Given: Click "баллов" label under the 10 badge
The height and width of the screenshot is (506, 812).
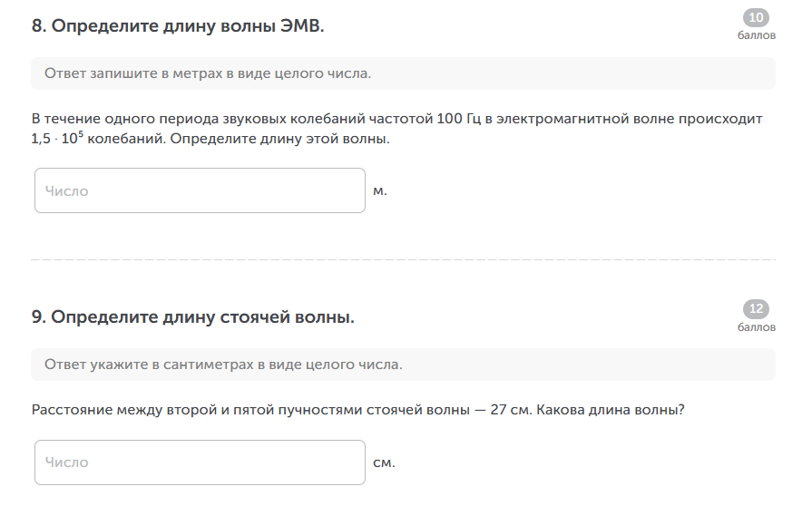Looking at the screenshot, I should pyautogui.click(x=756, y=36).
